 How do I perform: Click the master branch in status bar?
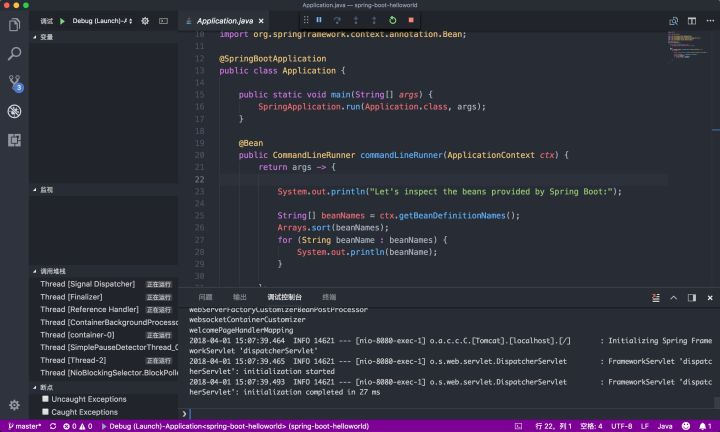coord(25,426)
